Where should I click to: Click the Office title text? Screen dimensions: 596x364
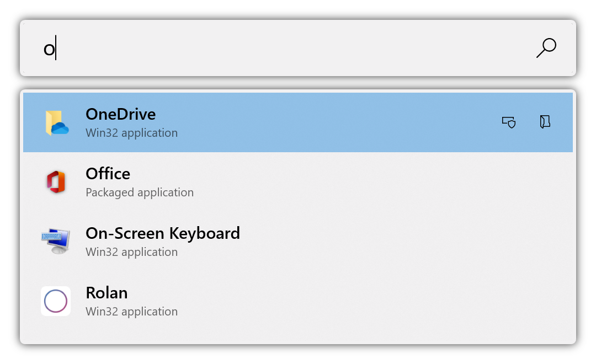[x=108, y=174]
